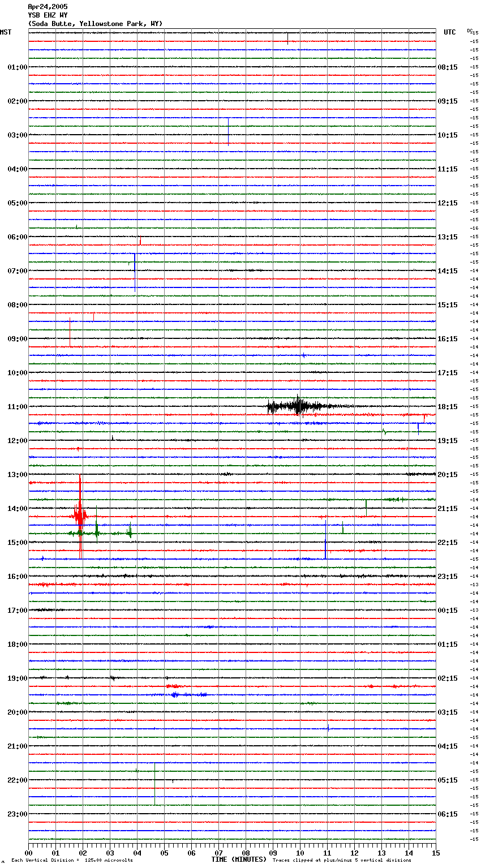Viewport: 481px width, 868px height.
Task: Click the 14:00 MST time label
Action: [17, 509]
